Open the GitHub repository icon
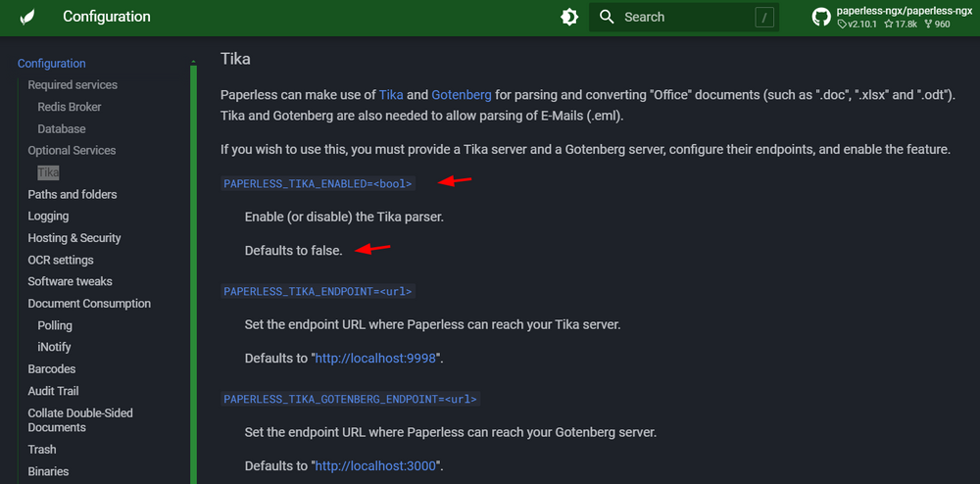Viewport: 980px width, 484px height. click(821, 17)
